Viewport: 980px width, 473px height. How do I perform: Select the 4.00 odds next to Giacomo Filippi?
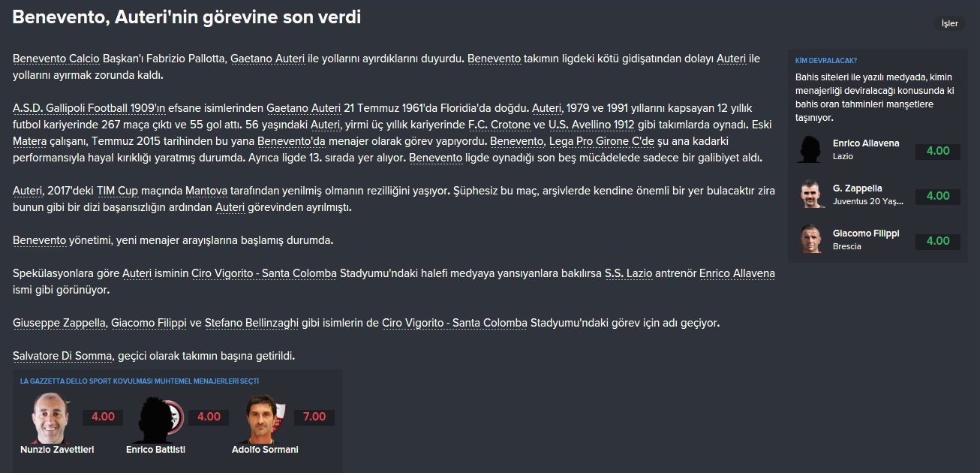click(938, 241)
